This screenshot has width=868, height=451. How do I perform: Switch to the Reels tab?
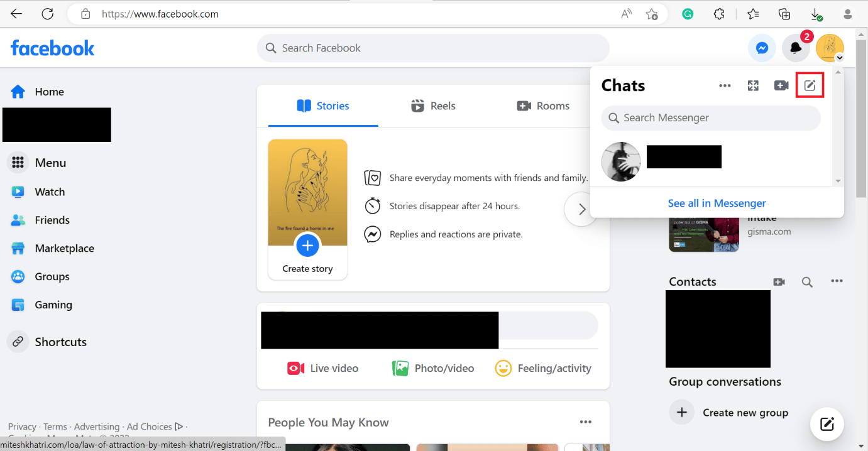click(433, 106)
